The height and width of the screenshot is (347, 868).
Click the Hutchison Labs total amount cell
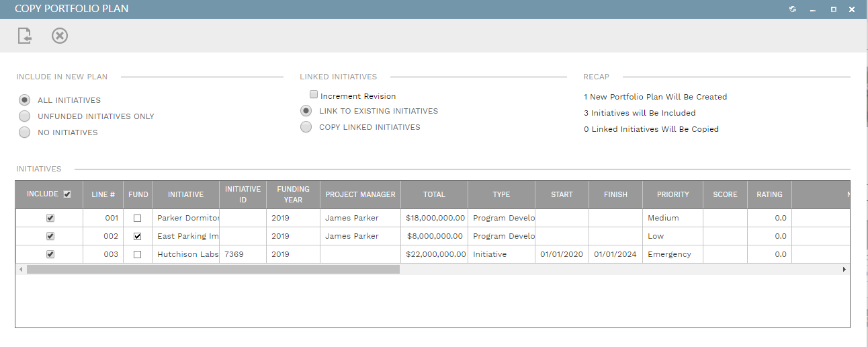[x=434, y=254]
